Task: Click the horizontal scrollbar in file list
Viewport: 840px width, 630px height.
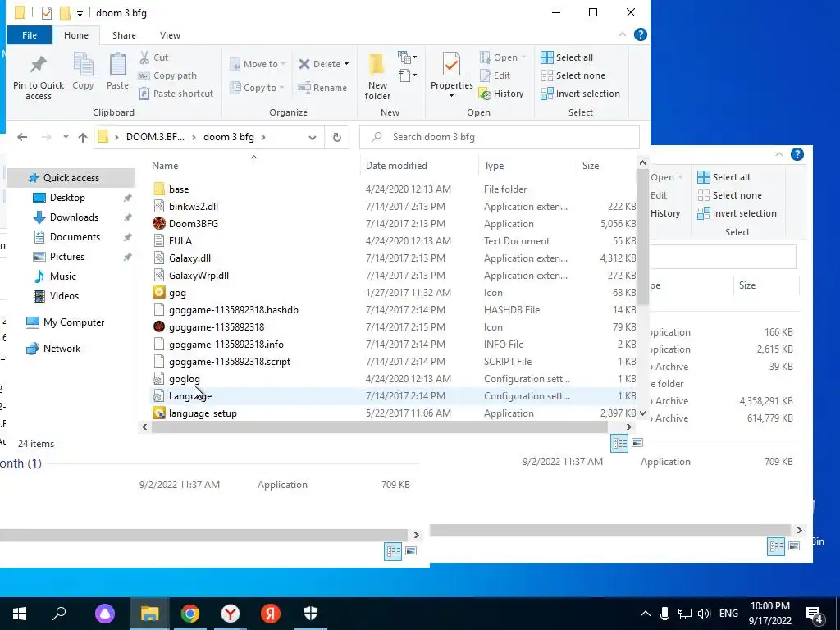Action: (x=379, y=427)
